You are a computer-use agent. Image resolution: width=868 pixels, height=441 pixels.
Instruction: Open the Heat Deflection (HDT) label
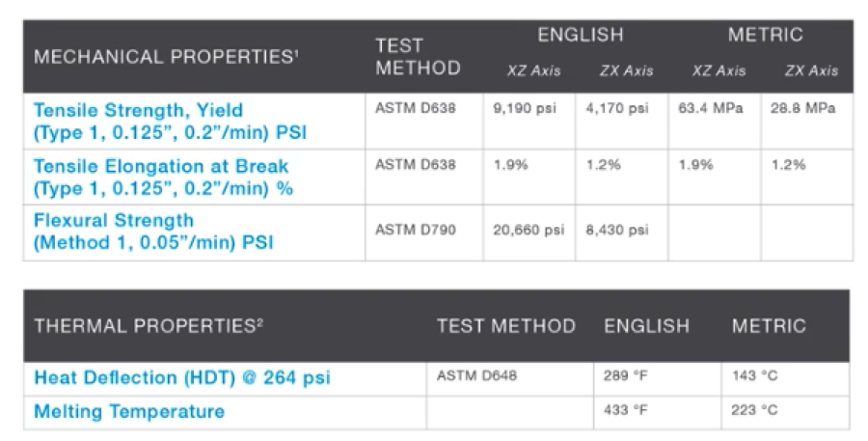pos(182,378)
